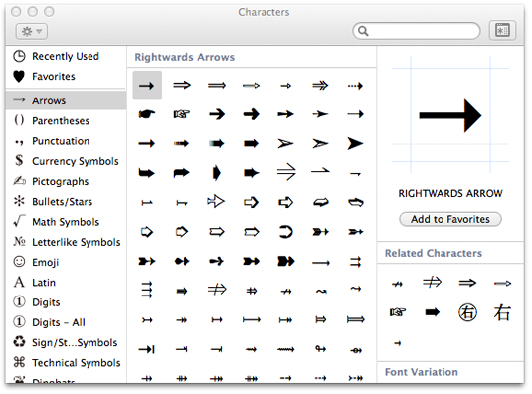Click the Rightwards Arrows section heading
The image size is (532, 394).
[185, 57]
